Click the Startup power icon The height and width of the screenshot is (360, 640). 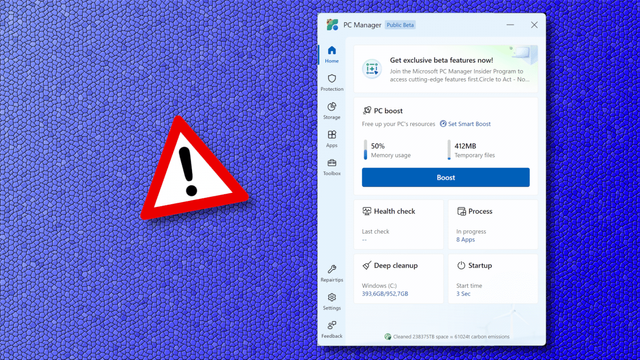461,265
